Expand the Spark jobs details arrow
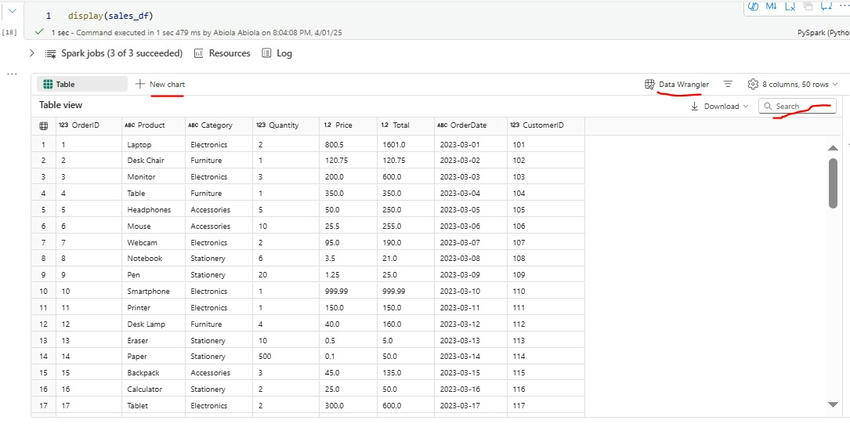 [31, 53]
